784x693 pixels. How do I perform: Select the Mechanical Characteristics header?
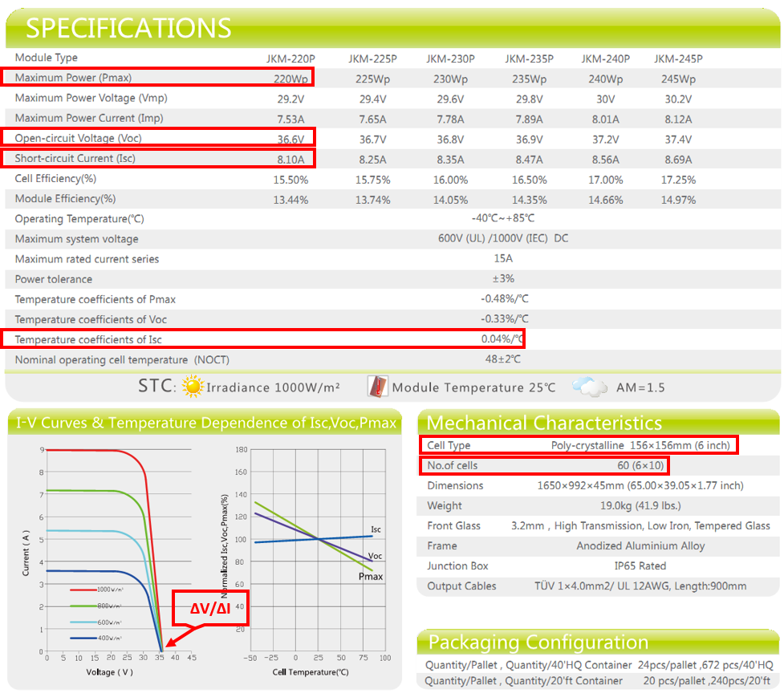click(544, 423)
